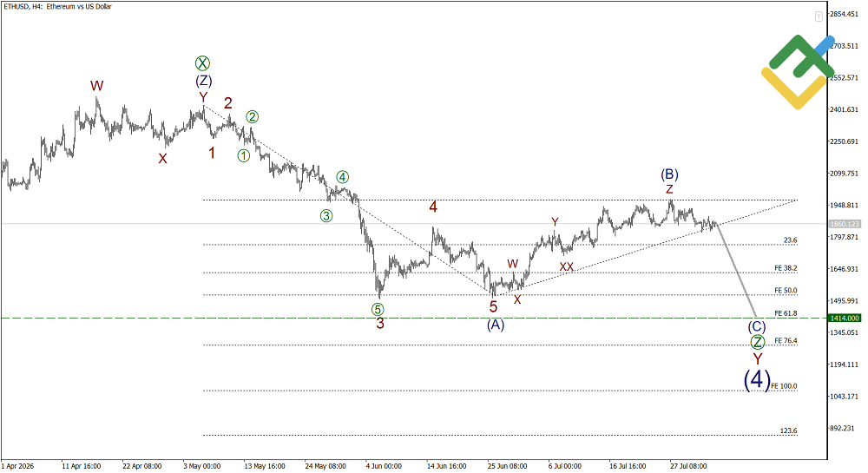Click the 1194.111 price axis value
Image resolution: width=868 pixels, height=473 pixels.
coord(844,365)
